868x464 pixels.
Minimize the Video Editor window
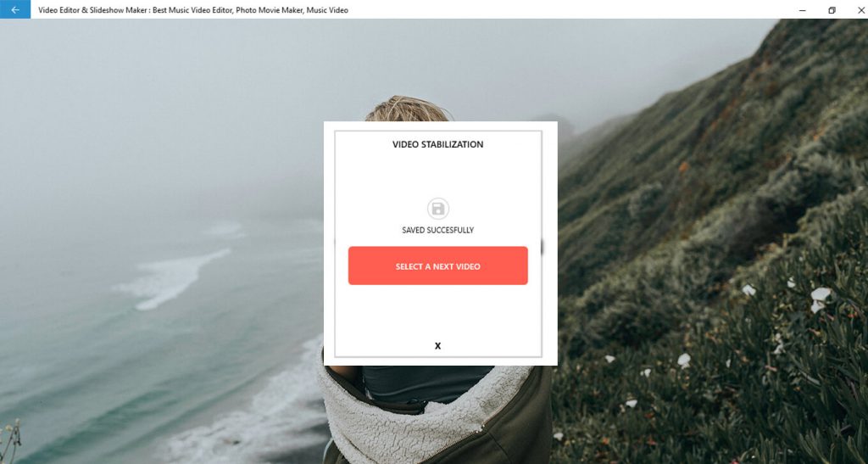point(802,9)
